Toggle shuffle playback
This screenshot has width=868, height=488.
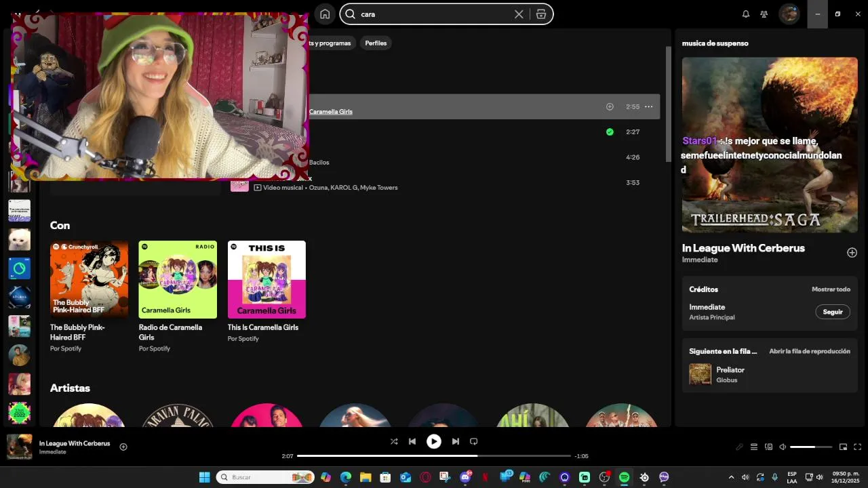pyautogui.click(x=394, y=441)
